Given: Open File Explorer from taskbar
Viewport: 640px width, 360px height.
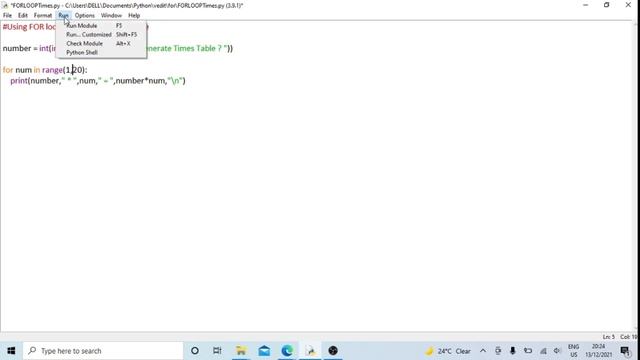Looking at the screenshot, I should pyautogui.click(x=241, y=351).
